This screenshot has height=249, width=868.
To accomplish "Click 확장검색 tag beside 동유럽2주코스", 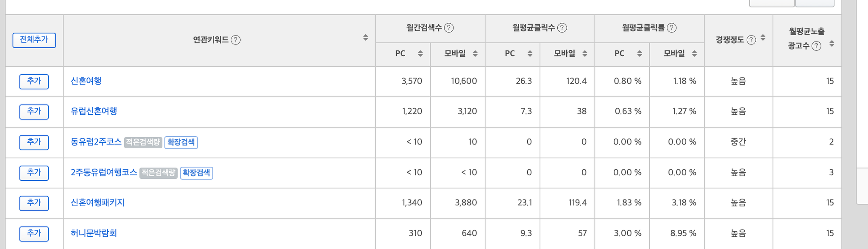I will (181, 142).
